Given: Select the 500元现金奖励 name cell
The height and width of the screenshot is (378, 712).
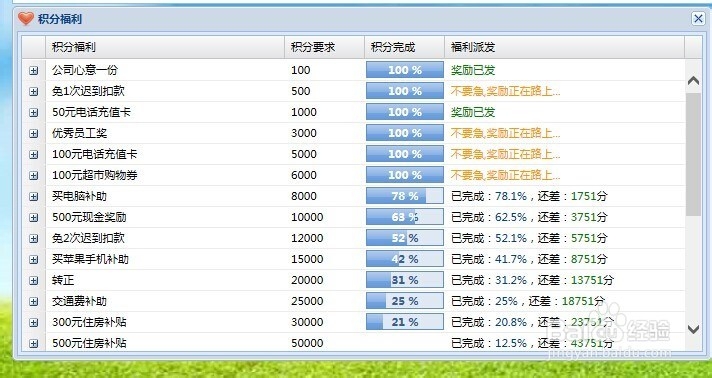Looking at the screenshot, I should pyautogui.click(x=89, y=217).
